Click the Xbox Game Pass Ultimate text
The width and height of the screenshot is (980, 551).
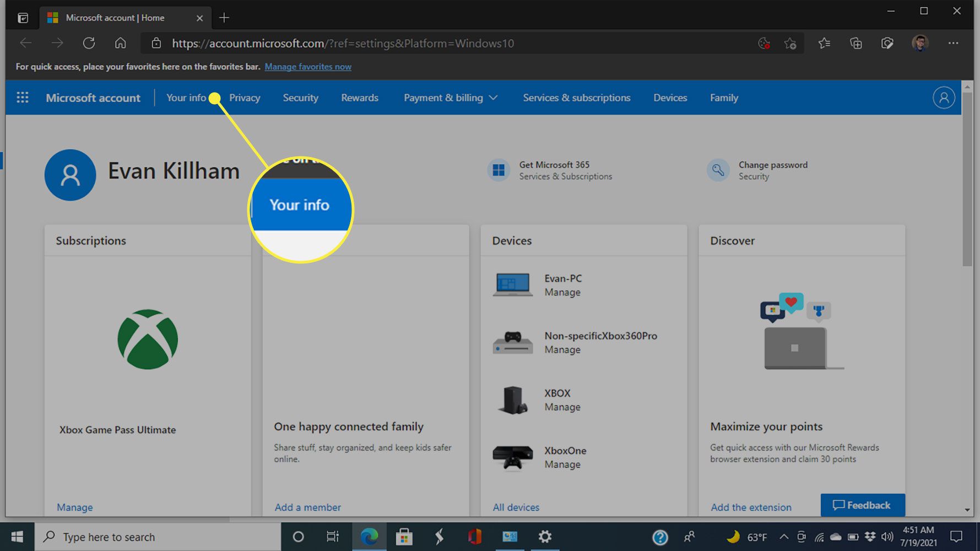(x=118, y=430)
